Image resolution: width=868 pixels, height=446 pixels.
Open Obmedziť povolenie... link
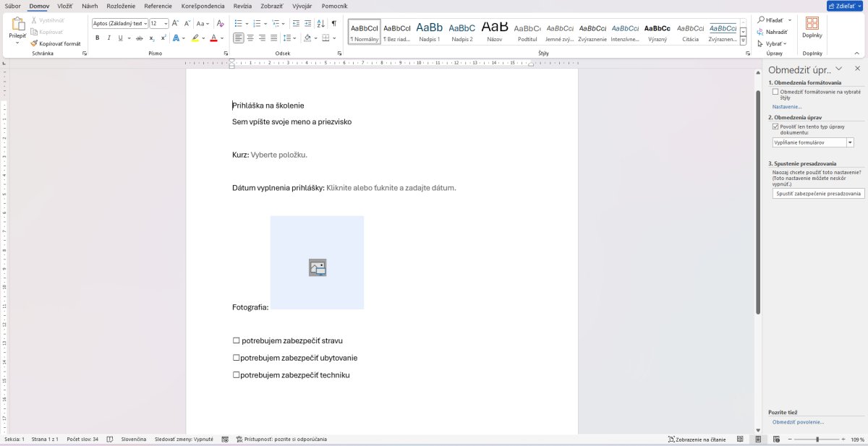point(798,421)
